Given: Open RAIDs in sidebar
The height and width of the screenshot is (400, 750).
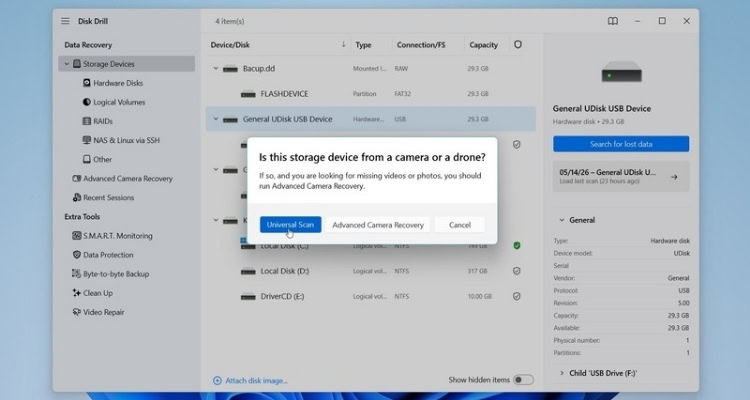Looking at the screenshot, I should 103,121.
